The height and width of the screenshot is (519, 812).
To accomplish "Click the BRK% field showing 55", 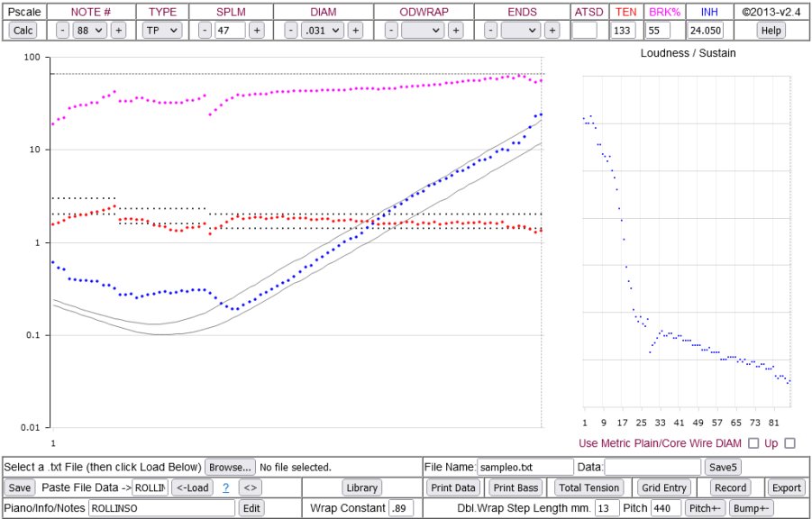I will (658, 31).
